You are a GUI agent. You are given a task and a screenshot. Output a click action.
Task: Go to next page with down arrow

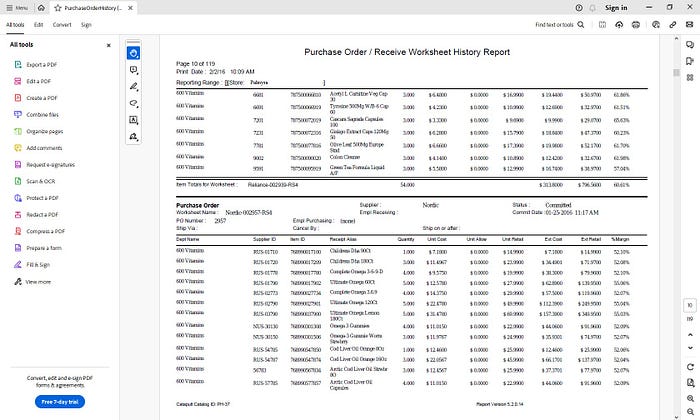point(690,348)
